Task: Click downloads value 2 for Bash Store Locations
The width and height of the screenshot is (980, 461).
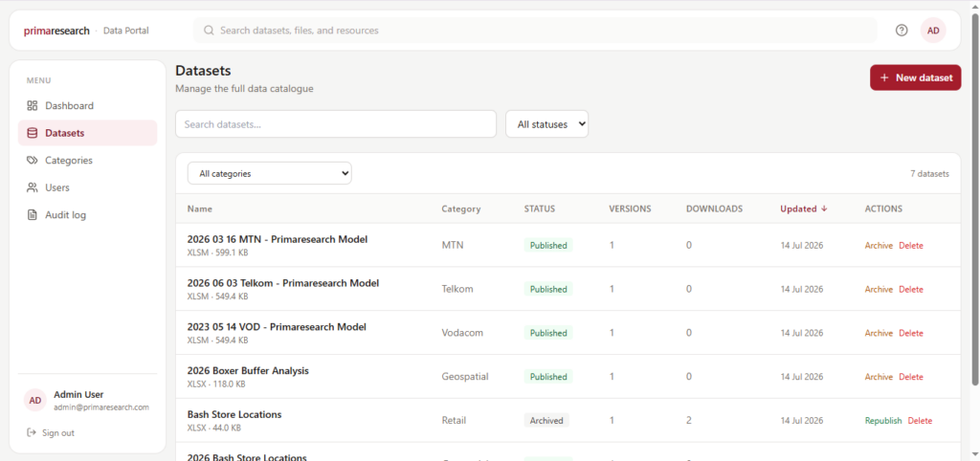Action: pyautogui.click(x=689, y=421)
